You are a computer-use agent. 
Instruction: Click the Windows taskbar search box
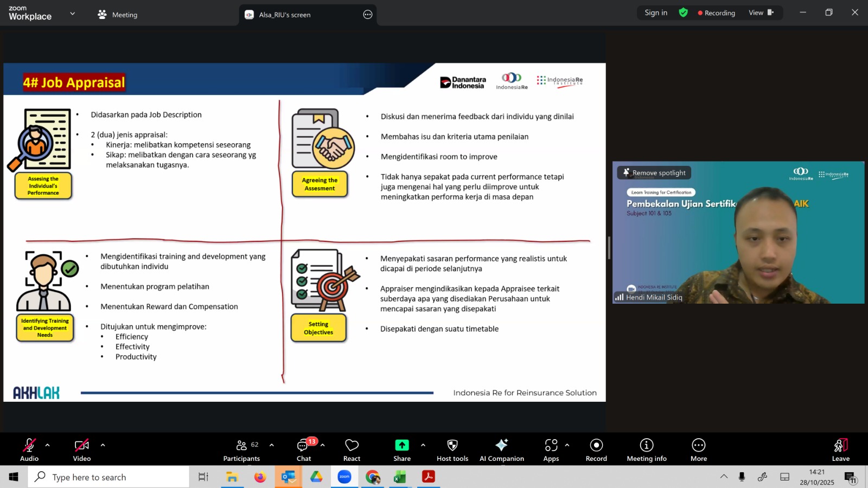pyautogui.click(x=108, y=477)
